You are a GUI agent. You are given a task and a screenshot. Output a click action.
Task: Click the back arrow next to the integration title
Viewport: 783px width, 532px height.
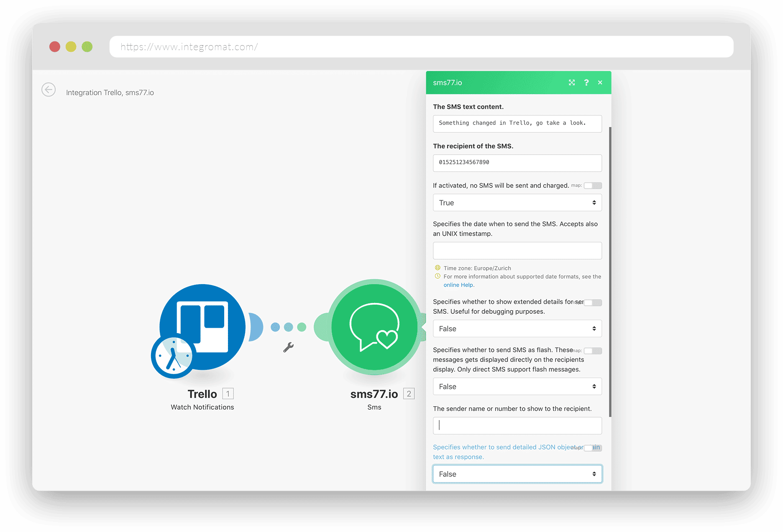pos(48,90)
